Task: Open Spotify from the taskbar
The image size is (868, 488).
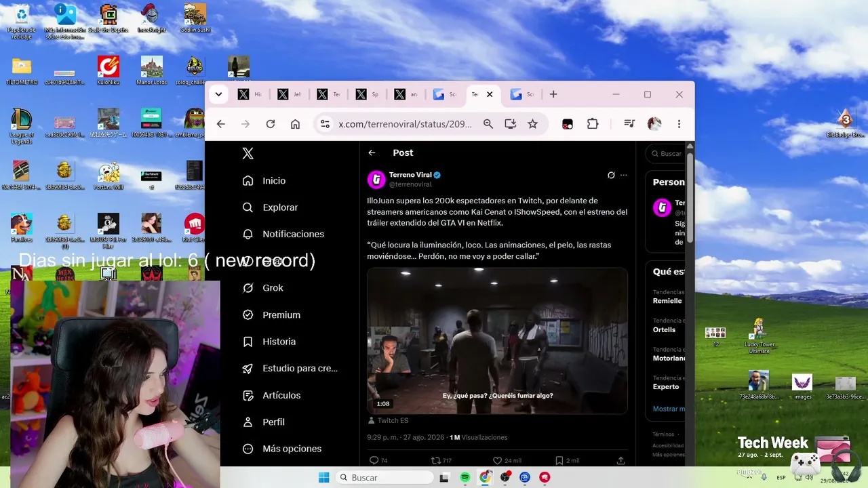Action: click(x=465, y=478)
